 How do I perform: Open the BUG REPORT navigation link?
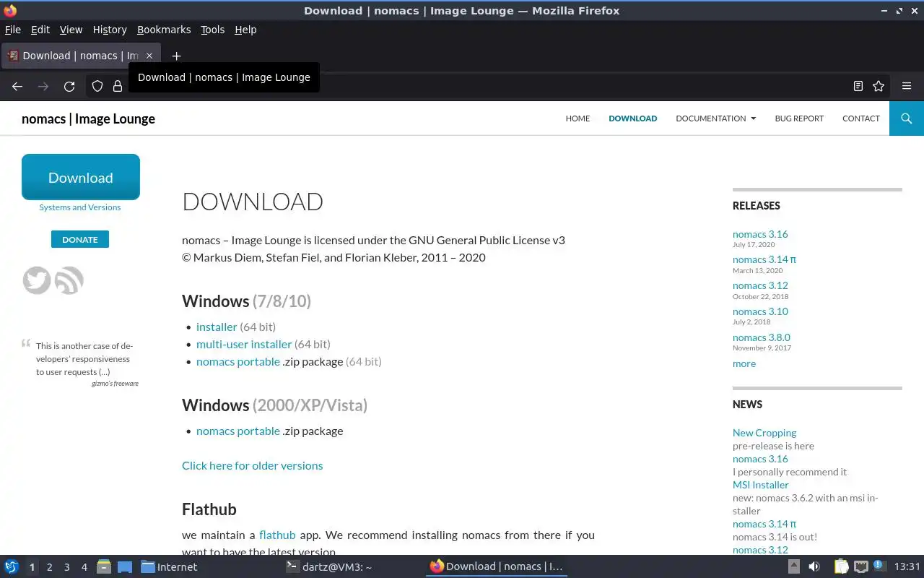click(x=799, y=118)
